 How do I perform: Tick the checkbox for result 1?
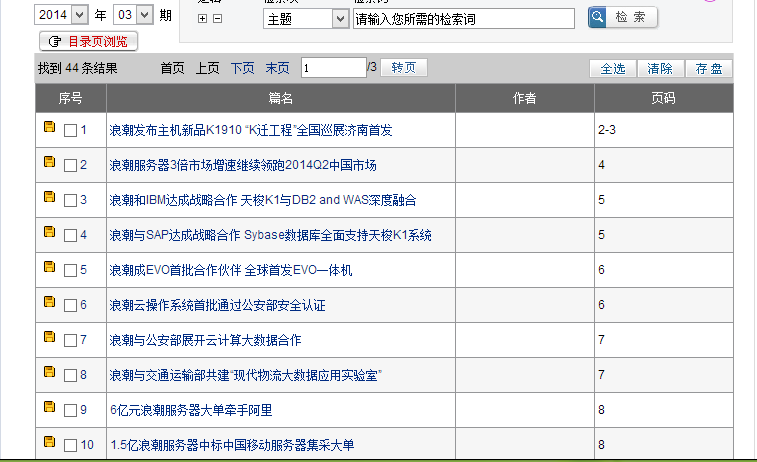(70, 130)
